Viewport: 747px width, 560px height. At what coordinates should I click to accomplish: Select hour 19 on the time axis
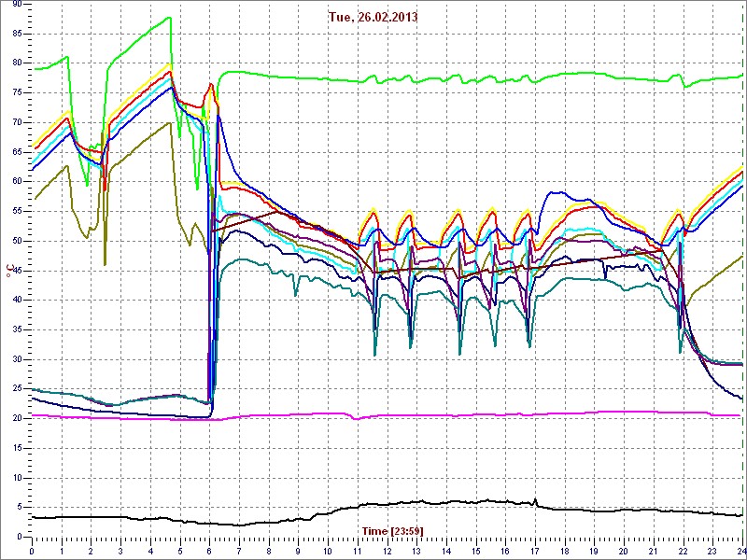(595, 551)
